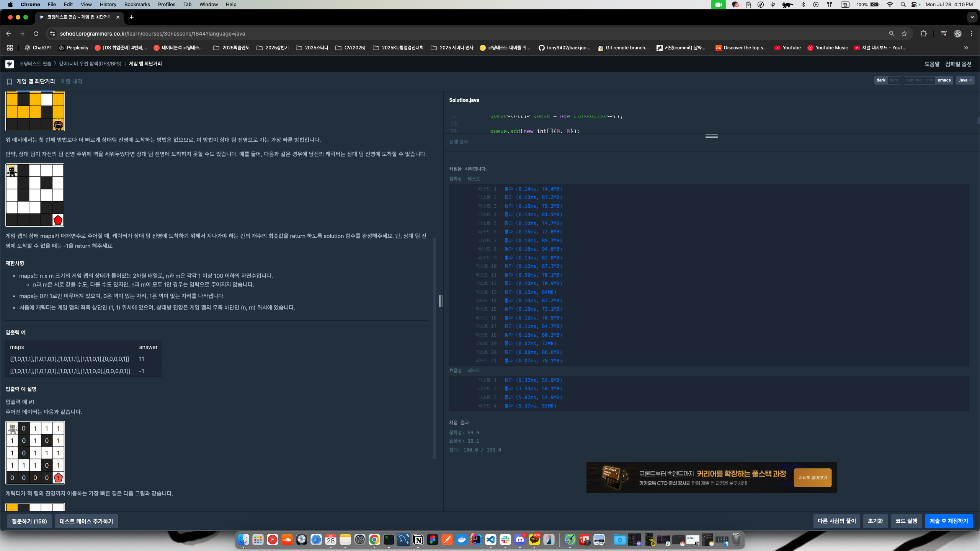Open the Profiles menu
980x551 pixels.
[167, 5]
